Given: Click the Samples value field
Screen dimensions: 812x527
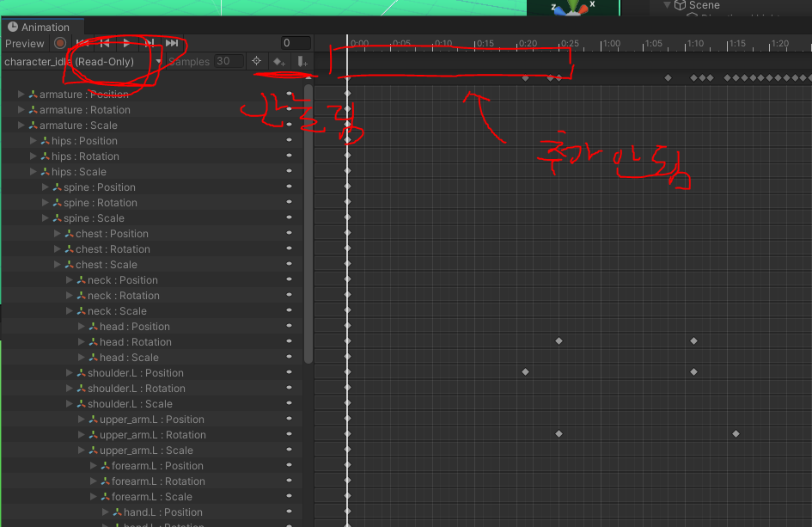Looking at the screenshot, I should (x=229, y=61).
